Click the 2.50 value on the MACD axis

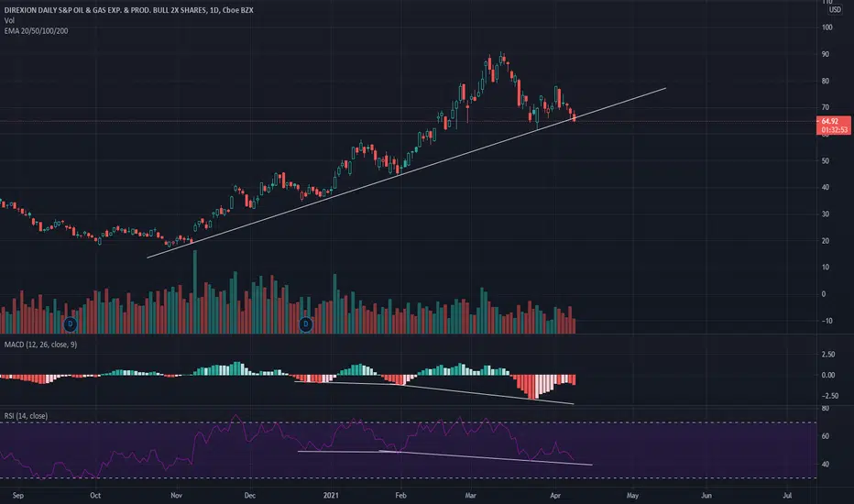click(x=827, y=354)
